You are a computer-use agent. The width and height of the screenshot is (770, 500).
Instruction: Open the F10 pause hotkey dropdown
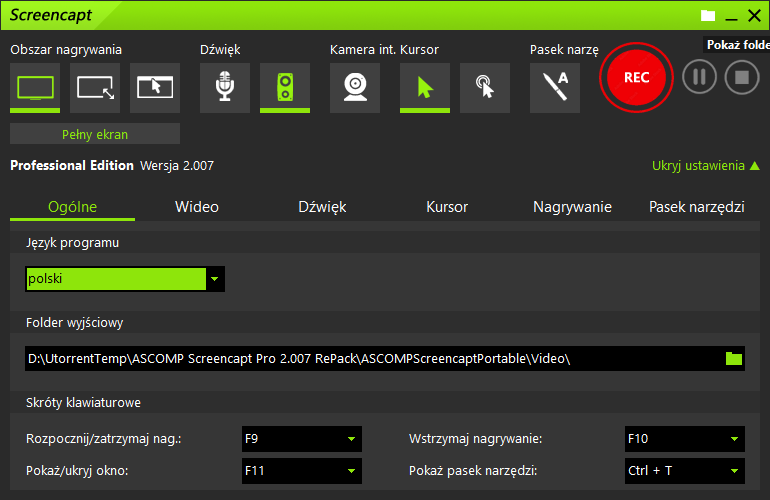(685, 439)
